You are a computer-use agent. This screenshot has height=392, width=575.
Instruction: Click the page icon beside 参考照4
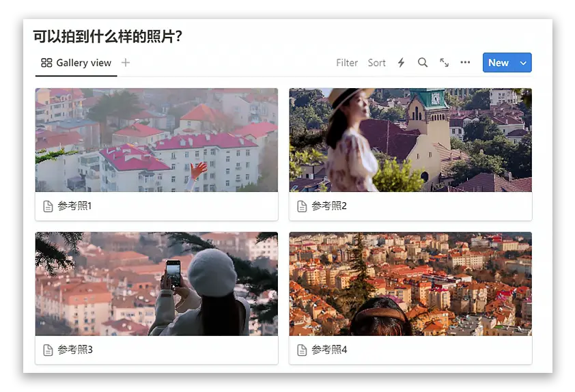(302, 350)
